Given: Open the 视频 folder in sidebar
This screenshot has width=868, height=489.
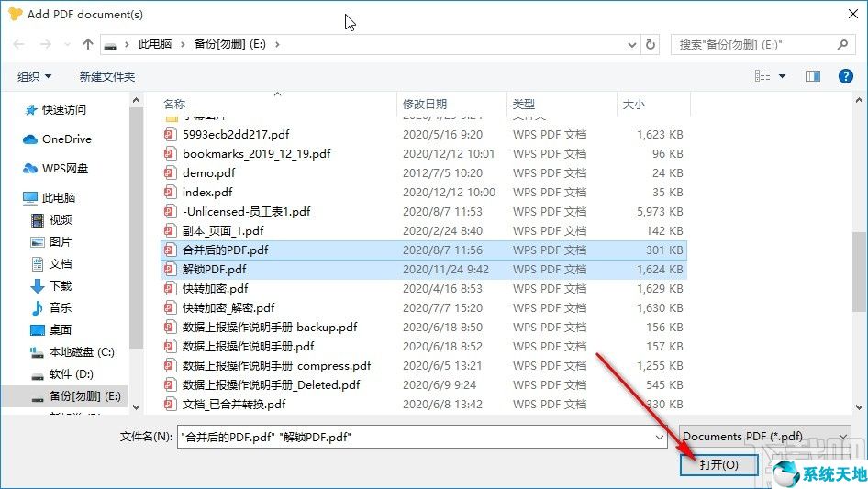Looking at the screenshot, I should (x=51, y=220).
